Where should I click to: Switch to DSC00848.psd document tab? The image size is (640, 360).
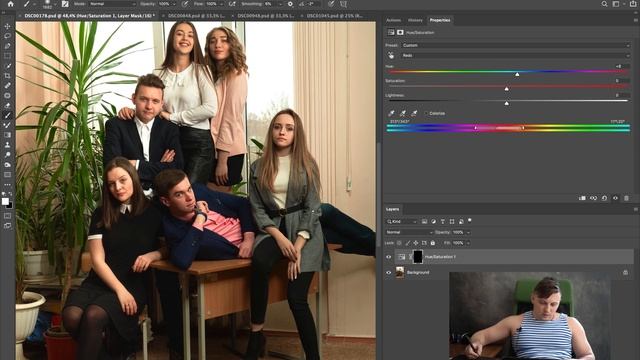pos(196,16)
